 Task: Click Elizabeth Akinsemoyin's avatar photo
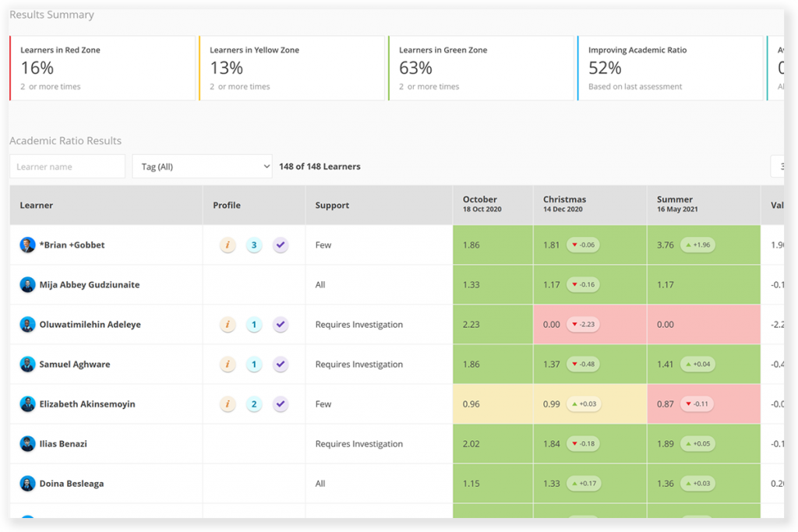[x=27, y=404]
